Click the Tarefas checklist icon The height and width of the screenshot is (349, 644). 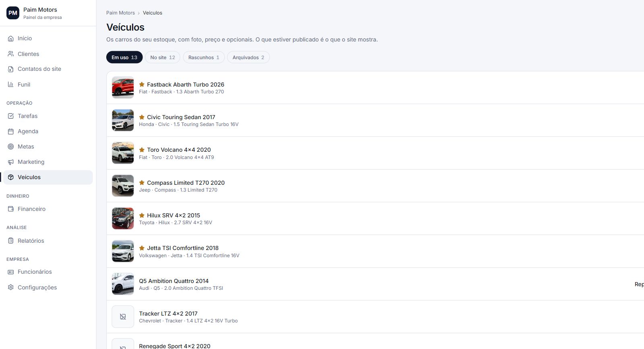pyautogui.click(x=11, y=116)
